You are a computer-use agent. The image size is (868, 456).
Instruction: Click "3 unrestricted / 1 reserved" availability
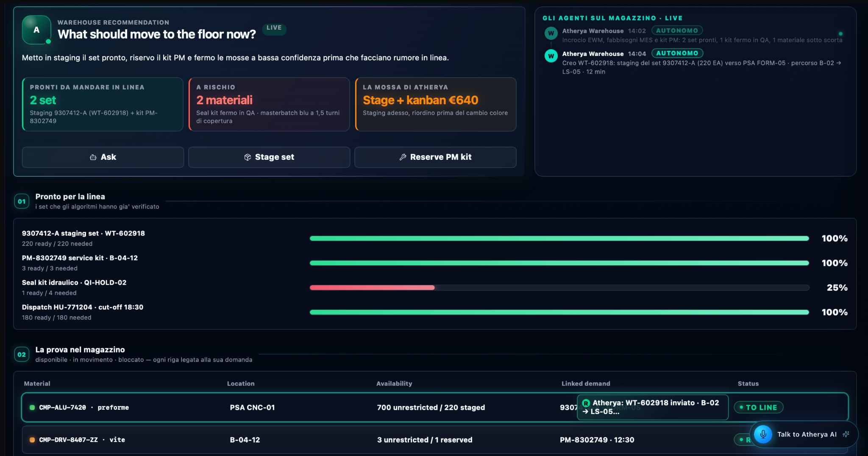pos(425,440)
